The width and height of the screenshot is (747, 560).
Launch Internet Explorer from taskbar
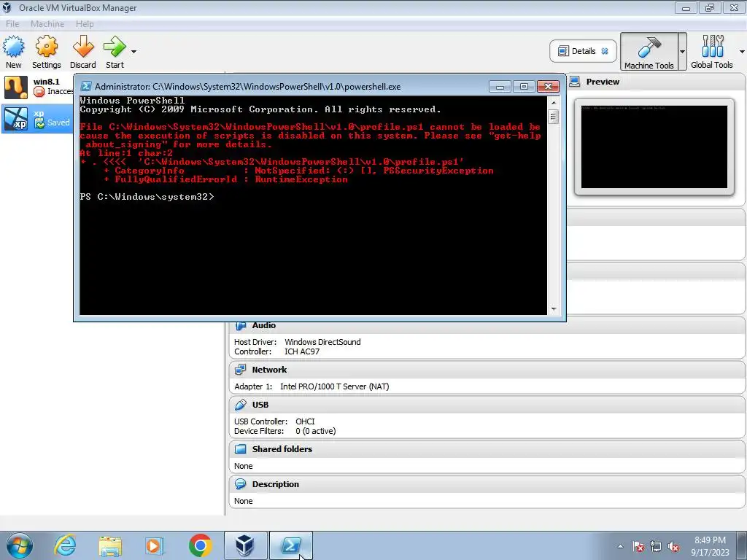65,545
